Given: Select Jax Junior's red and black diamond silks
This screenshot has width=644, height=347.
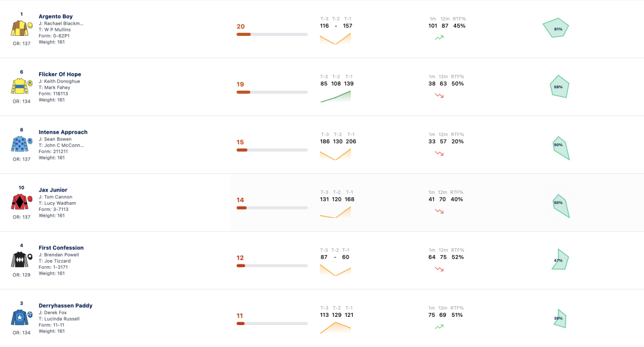Looking at the screenshot, I should [x=21, y=202].
